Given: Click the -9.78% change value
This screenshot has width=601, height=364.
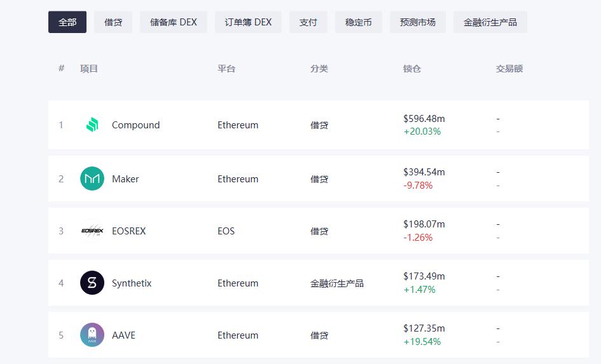Looking at the screenshot, I should click(418, 185).
